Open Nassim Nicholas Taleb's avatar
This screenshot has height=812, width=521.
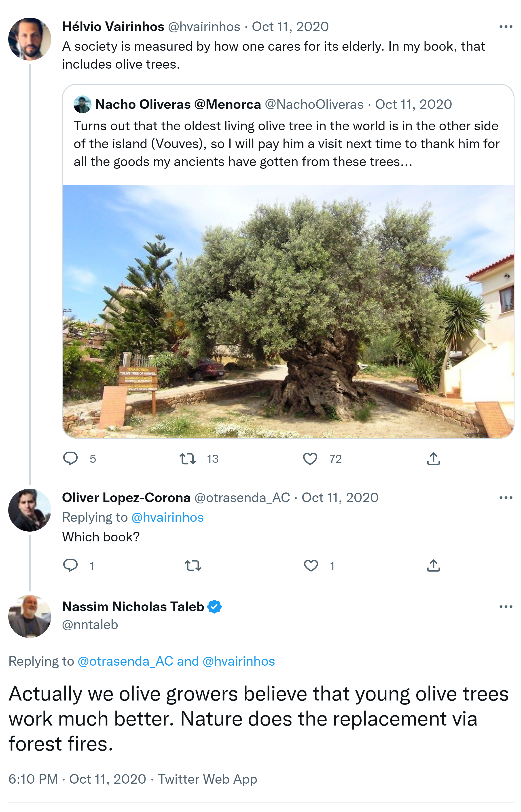(x=30, y=616)
